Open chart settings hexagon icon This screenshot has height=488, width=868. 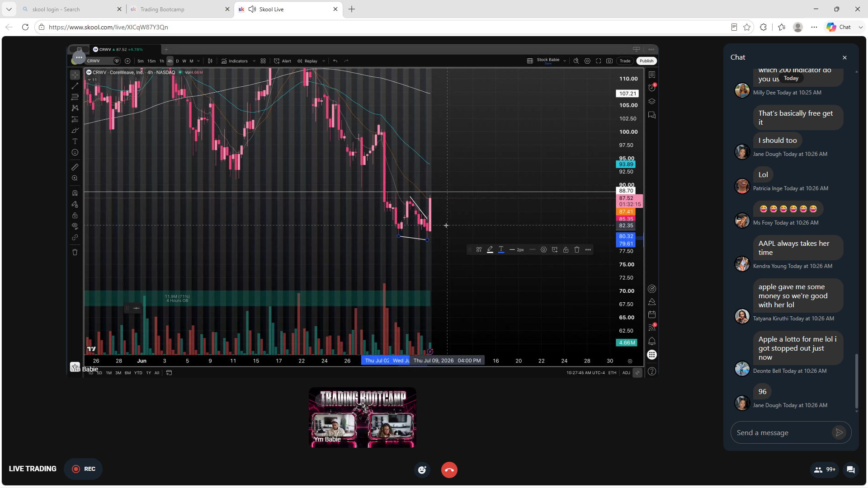coord(587,61)
